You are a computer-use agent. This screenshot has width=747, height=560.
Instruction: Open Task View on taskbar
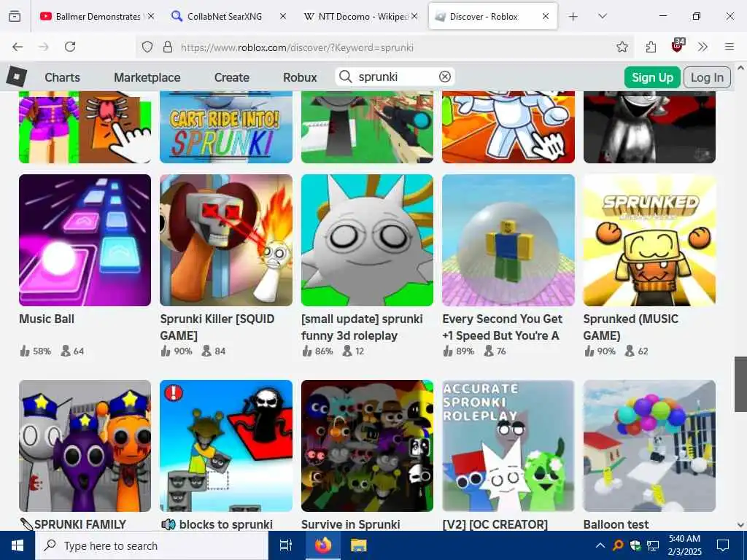[286, 545]
